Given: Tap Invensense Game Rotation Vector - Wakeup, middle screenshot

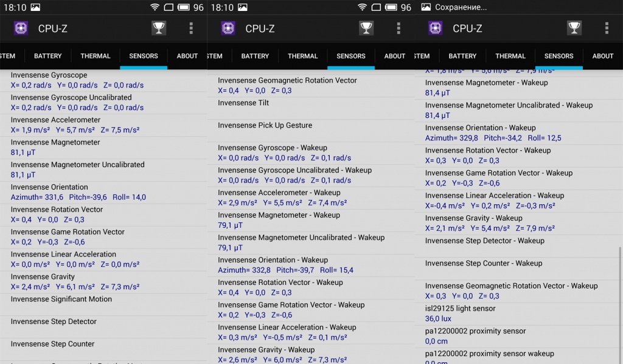Looking at the screenshot, I should click(x=311, y=310).
